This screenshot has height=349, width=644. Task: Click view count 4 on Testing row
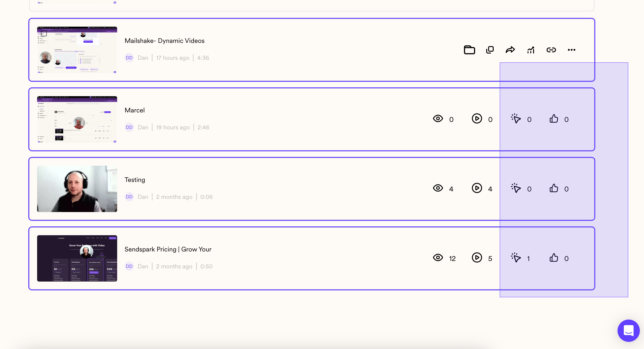451,189
